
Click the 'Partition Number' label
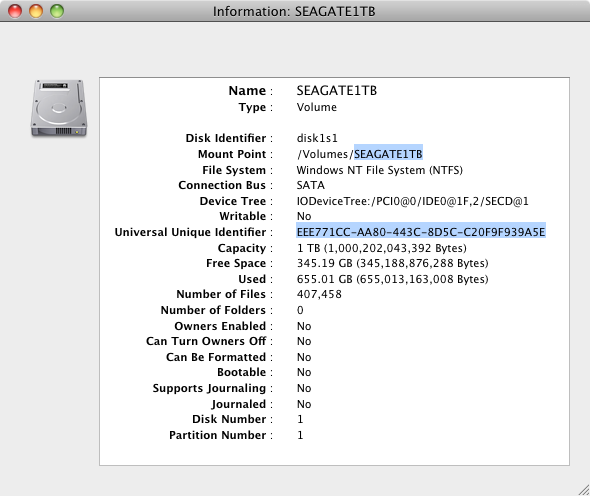click(x=217, y=435)
